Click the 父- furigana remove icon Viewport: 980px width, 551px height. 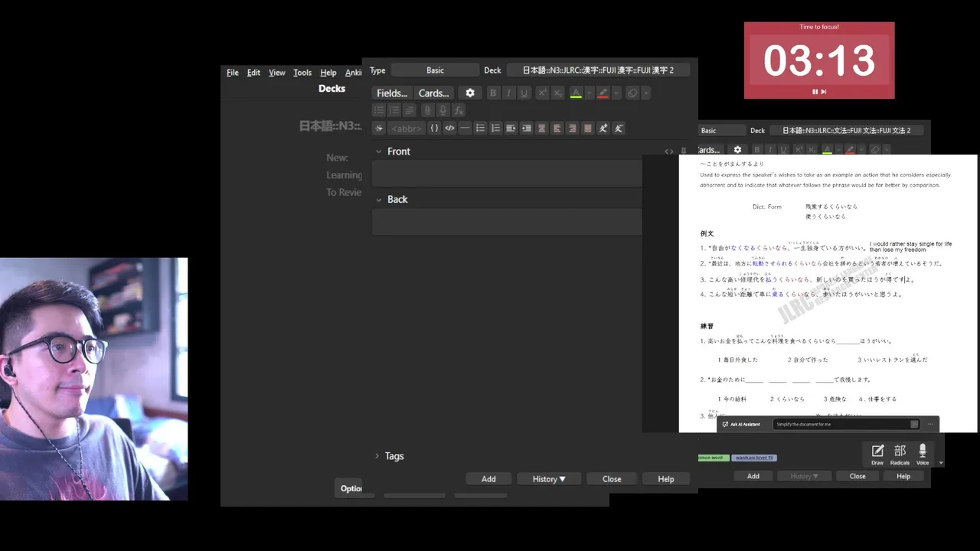[619, 128]
